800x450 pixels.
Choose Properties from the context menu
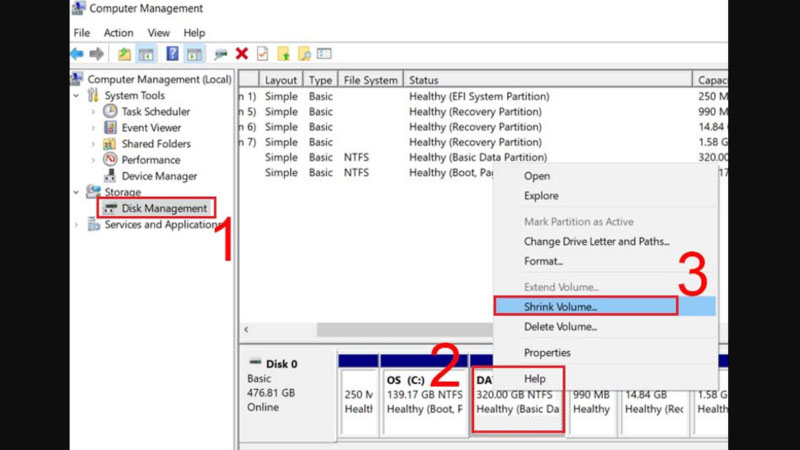coord(547,353)
